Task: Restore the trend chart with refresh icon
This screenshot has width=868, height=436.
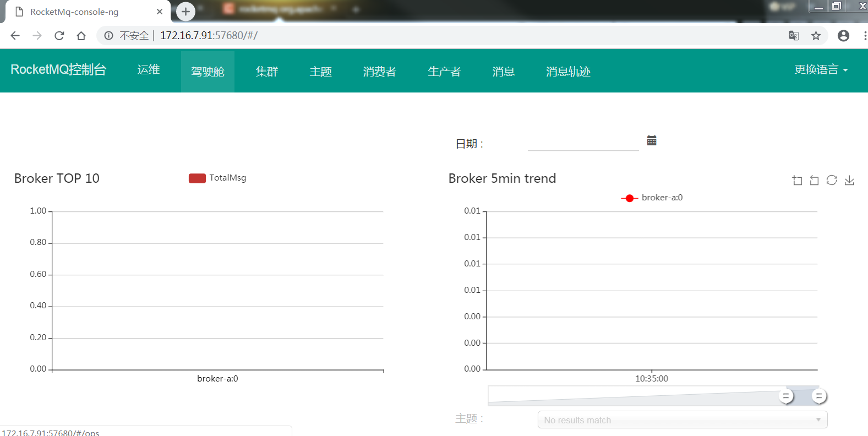Action: [x=832, y=180]
